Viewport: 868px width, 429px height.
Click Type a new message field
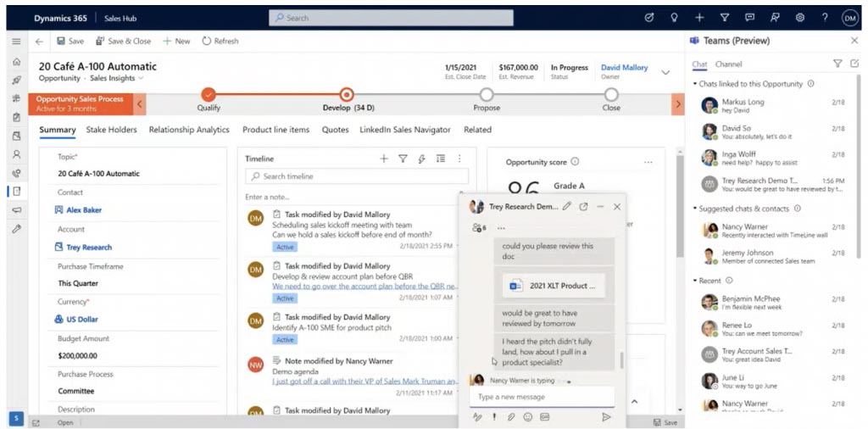542,397
